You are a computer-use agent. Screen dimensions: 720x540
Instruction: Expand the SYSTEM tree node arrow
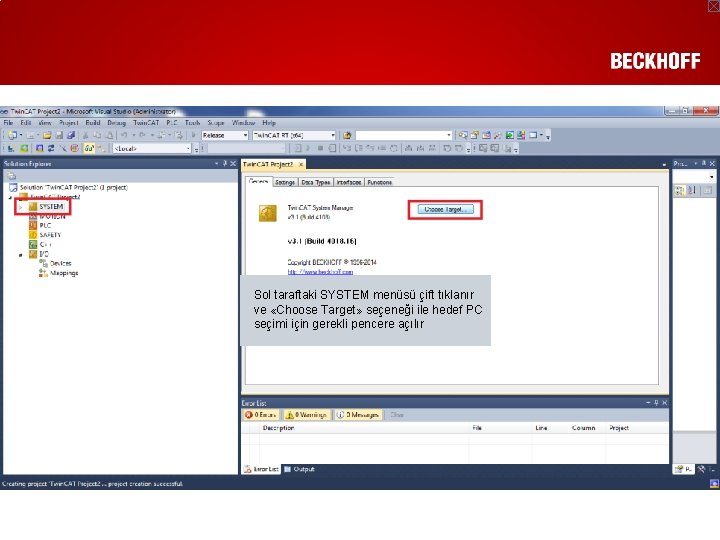(20, 207)
